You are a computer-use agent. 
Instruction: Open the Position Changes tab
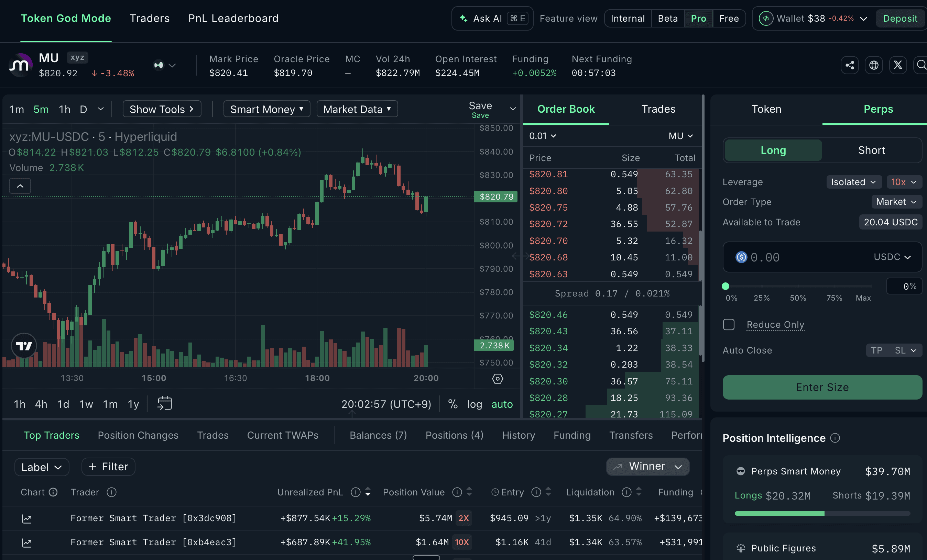tap(138, 435)
